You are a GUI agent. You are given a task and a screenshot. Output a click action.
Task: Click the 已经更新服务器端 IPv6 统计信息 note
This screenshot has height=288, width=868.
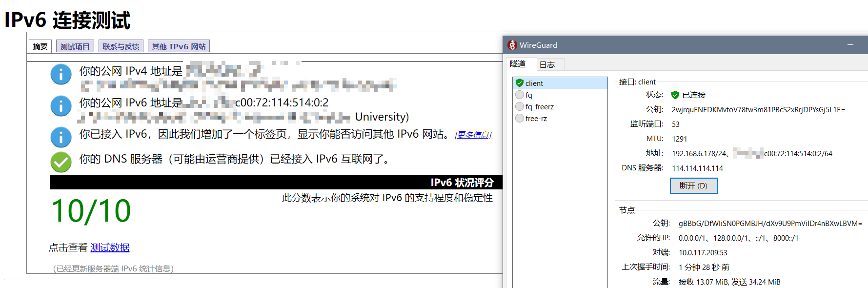pos(113,268)
